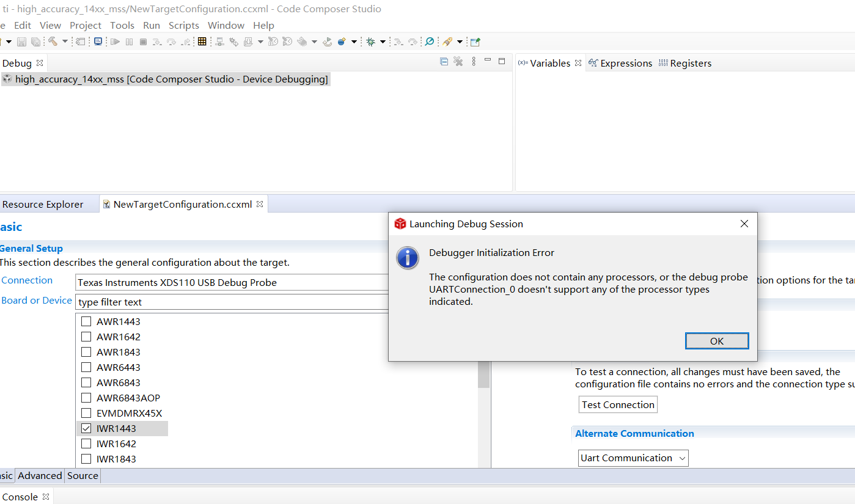Viewport: 855px width, 504px height.
Task: Expand the green bug Debug dropdown arrow
Action: [383, 42]
